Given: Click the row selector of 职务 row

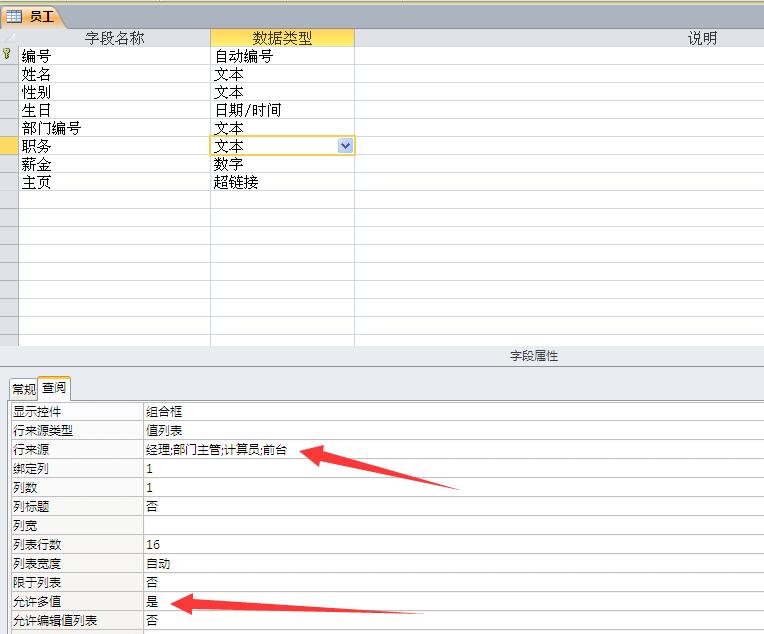Looking at the screenshot, I should pyautogui.click(x=9, y=146).
